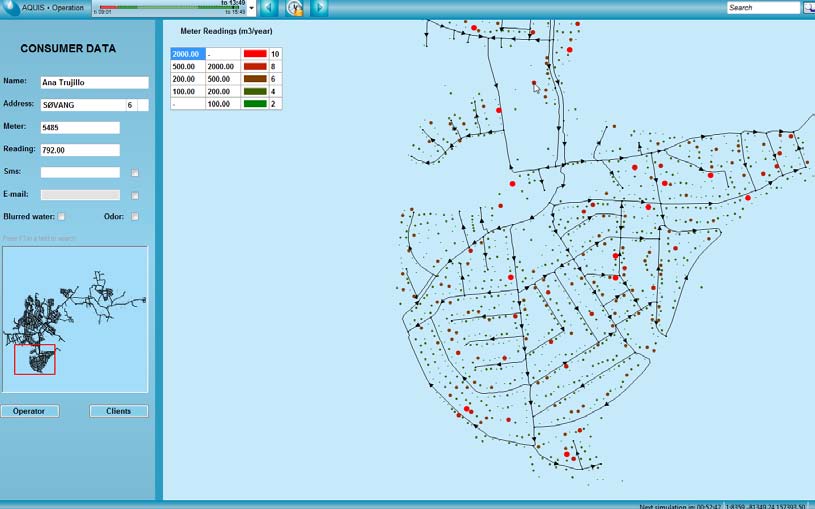Click the 100.00 upper bound in the bottom legend row
Viewport: 815px width, 509px height.
223,104
